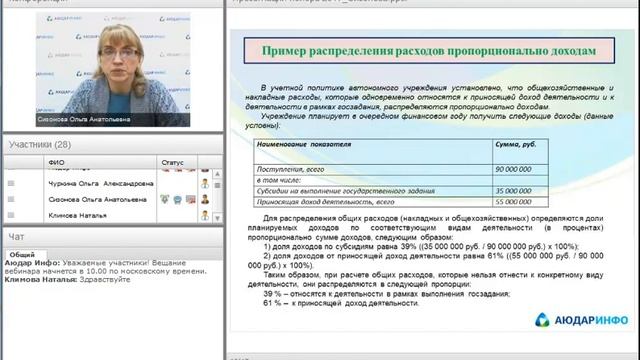
Task: Click the presentation status icon for Сизонова Ольга Анатольевна
Action: pos(191,199)
